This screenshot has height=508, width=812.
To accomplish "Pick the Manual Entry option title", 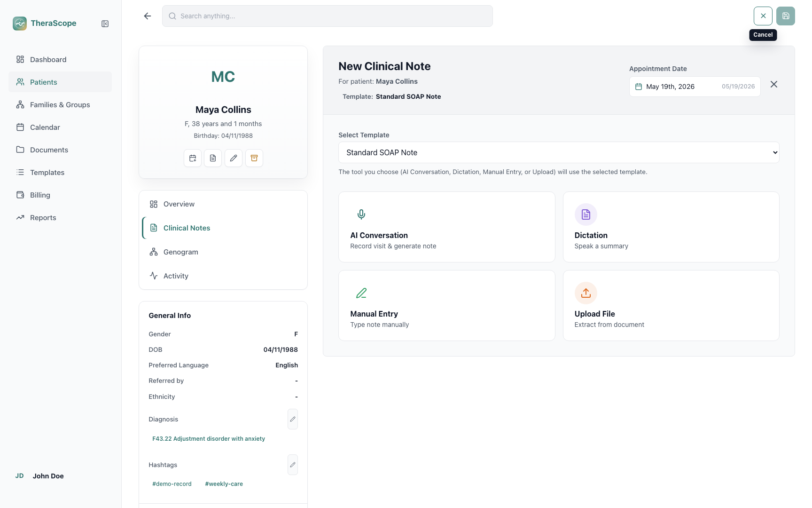I will [x=374, y=314].
